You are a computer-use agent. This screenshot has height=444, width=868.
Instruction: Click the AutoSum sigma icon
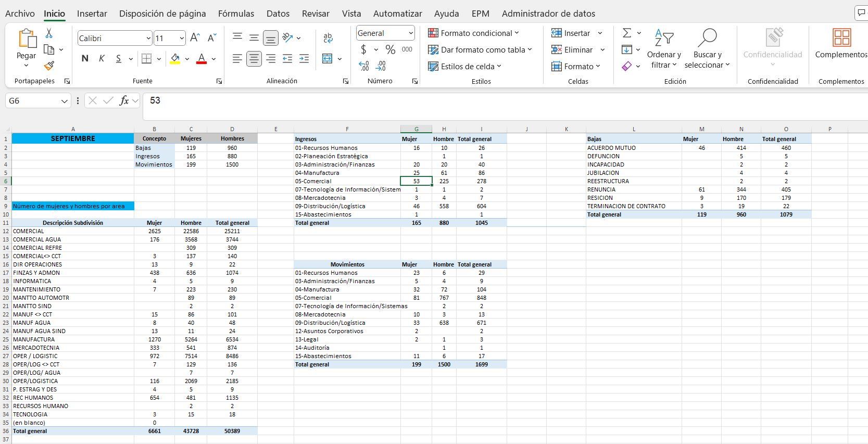[x=627, y=33]
